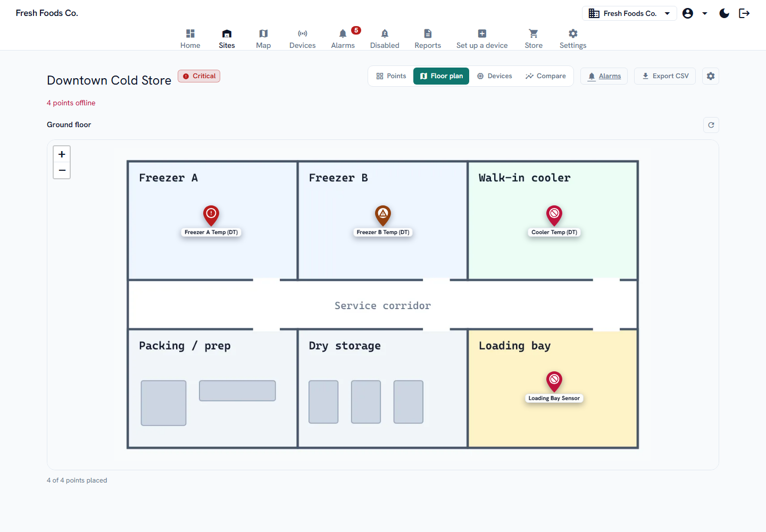The height and width of the screenshot is (532, 766).
Task: Open the Reports page
Action: (x=428, y=39)
